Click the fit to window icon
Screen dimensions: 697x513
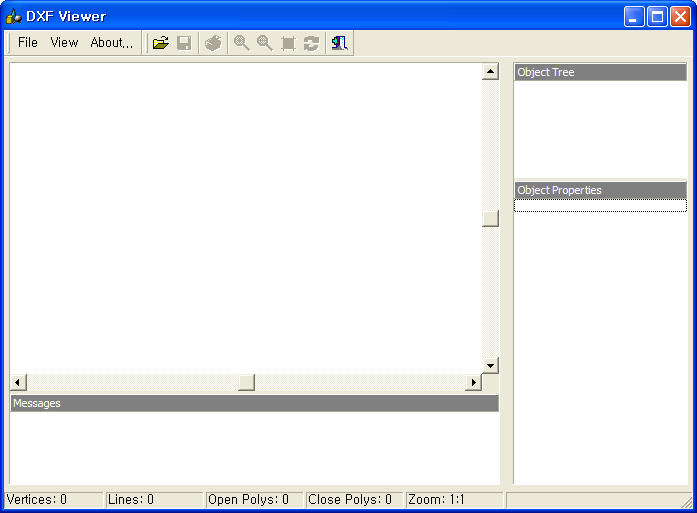pyautogui.click(x=288, y=43)
